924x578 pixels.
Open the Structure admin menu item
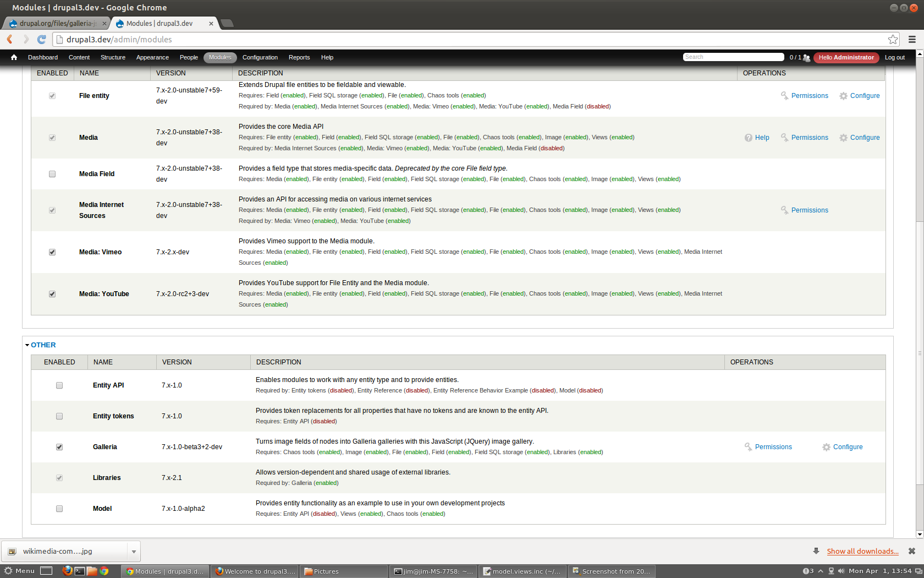[x=113, y=57]
